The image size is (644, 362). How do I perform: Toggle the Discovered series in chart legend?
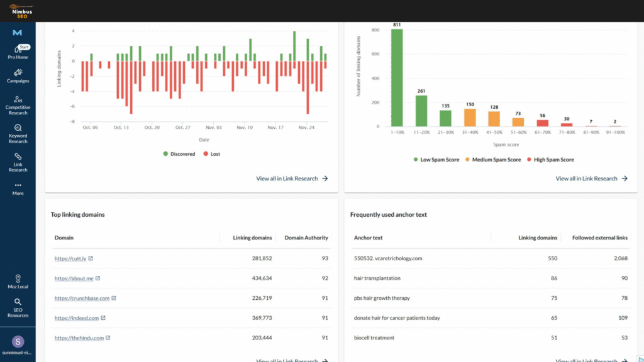178,153
